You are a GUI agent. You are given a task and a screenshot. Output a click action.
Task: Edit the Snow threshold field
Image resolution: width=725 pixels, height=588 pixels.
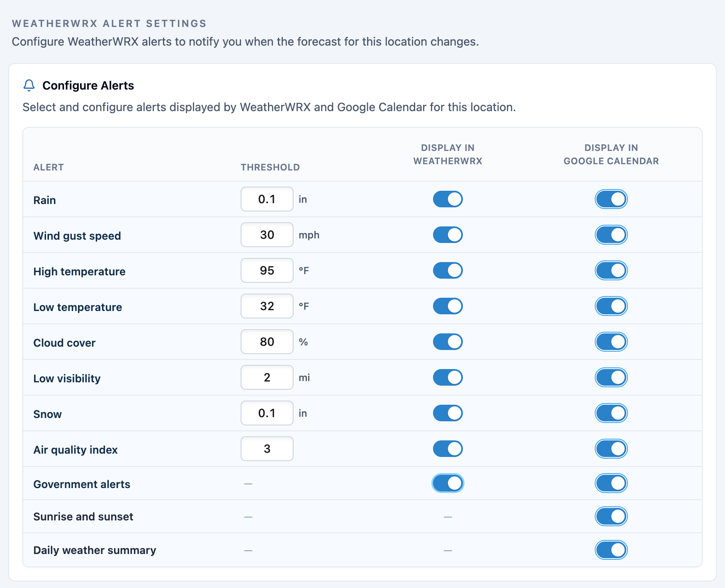tap(267, 413)
